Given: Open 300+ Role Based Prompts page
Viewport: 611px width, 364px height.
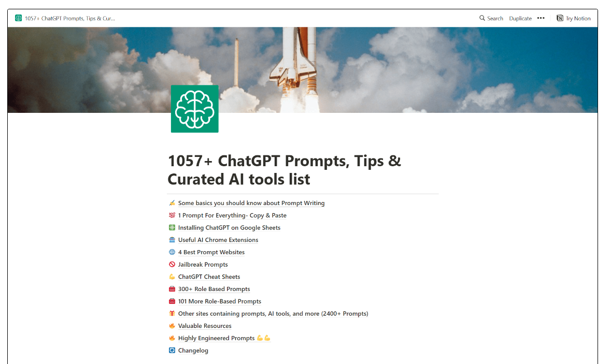Looking at the screenshot, I should pos(214,289).
